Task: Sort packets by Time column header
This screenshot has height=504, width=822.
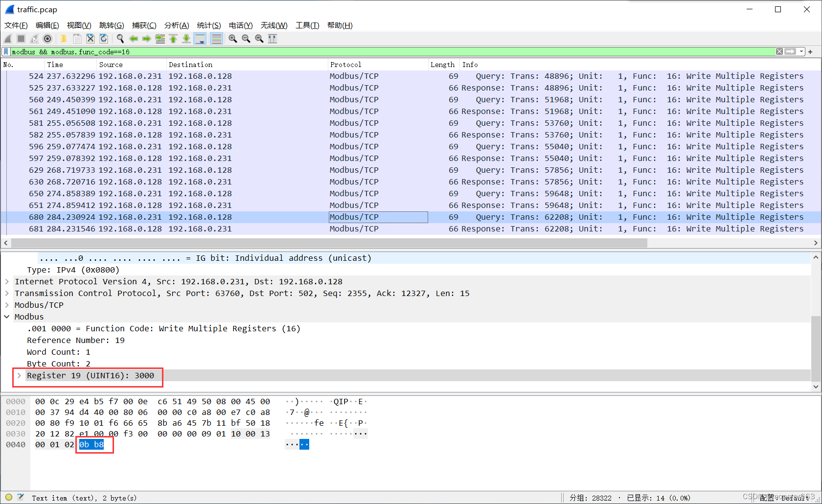Action: pos(71,65)
